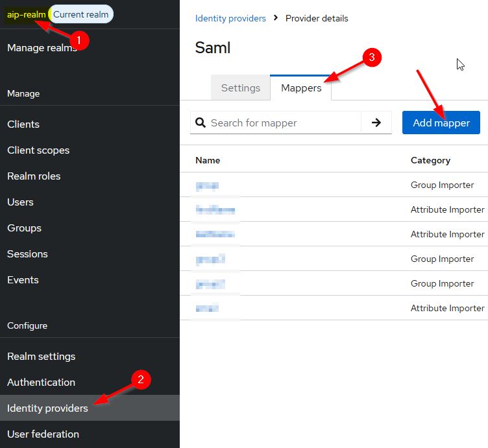The image size is (488, 448).
Task: Open the Users section
Action: 20,202
